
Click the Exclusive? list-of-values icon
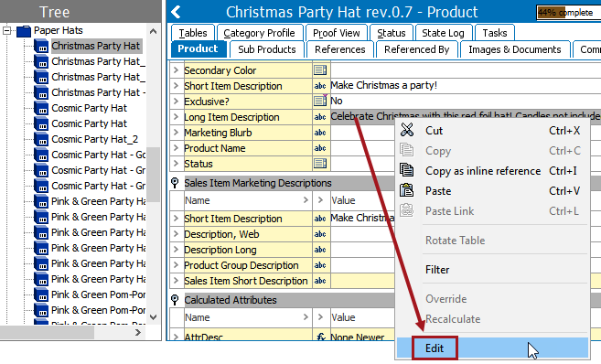pyautogui.click(x=320, y=101)
